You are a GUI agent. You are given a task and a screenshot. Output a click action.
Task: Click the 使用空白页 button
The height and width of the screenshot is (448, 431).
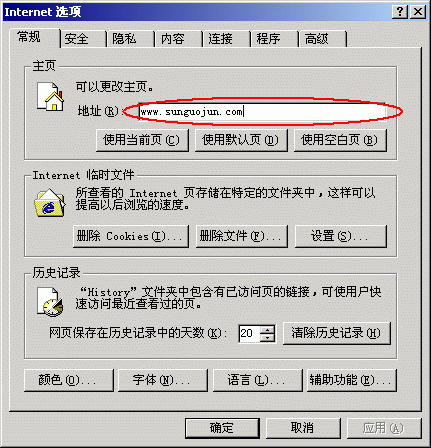(340, 140)
